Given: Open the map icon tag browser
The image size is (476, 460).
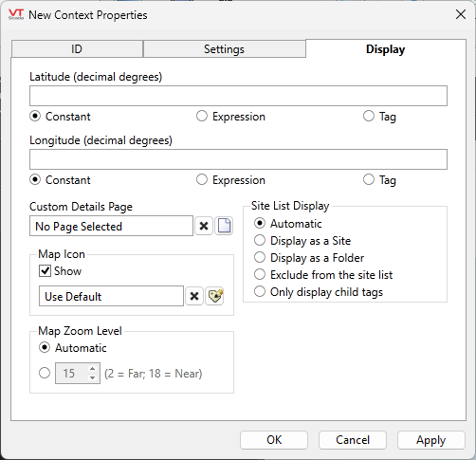Looking at the screenshot, I should click(214, 296).
